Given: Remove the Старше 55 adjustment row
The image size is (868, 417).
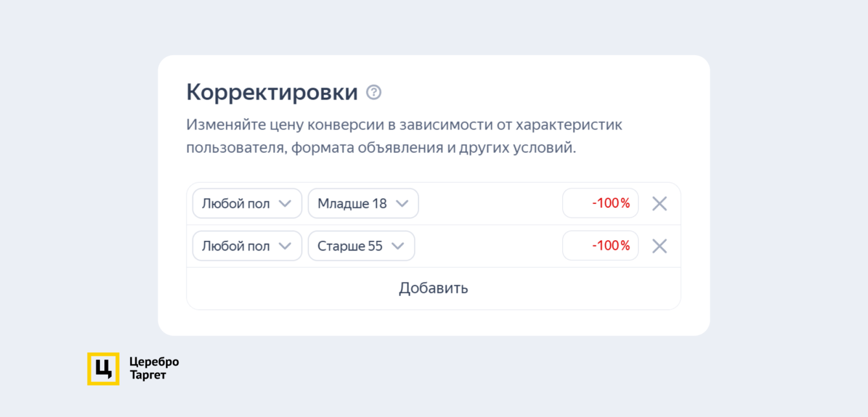Looking at the screenshot, I should tap(659, 246).
